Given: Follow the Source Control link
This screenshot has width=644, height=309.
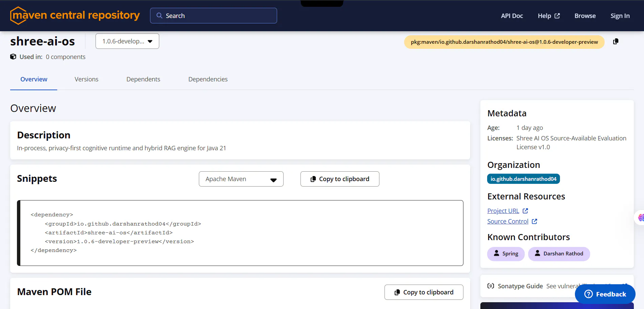Looking at the screenshot, I should [x=508, y=221].
